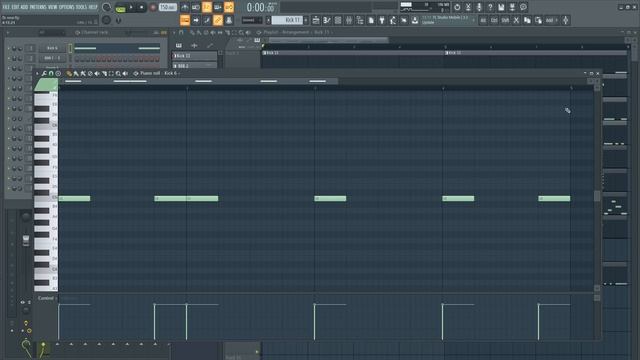Open the FL Studio Mobile news panel
Screen dimensions: 640x360
click(x=448, y=20)
